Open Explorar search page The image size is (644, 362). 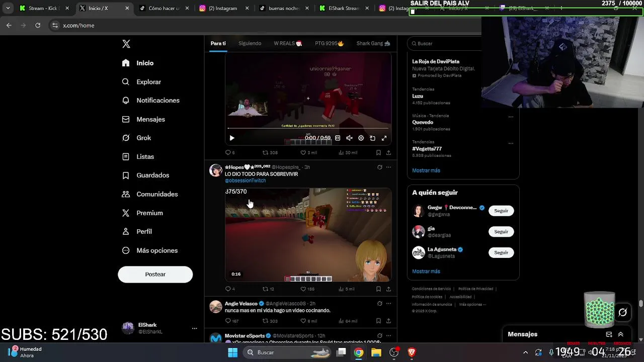(x=142, y=81)
